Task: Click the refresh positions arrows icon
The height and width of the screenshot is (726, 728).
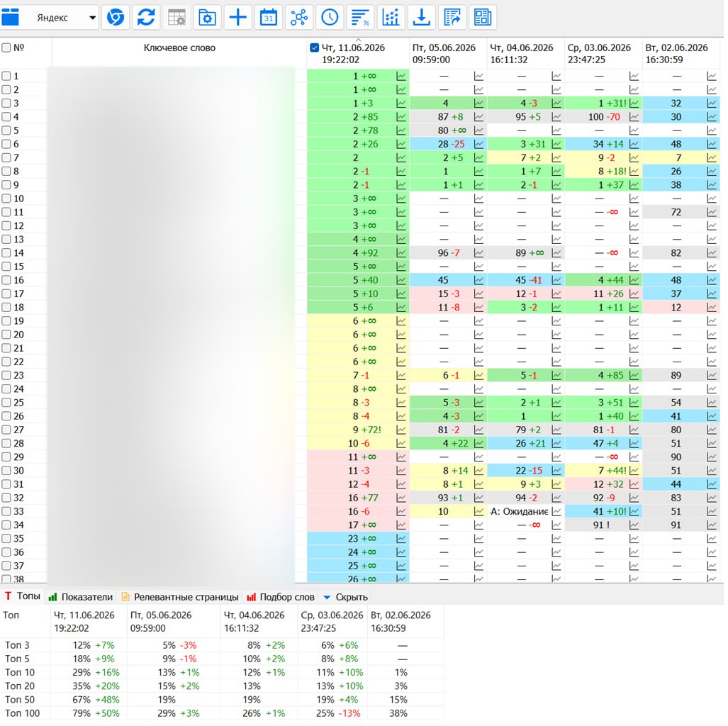Action: point(146,17)
